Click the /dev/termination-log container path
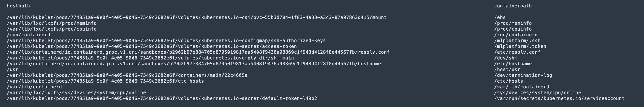The width and height of the screenshot is (644, 107). (x=523, y=75)
